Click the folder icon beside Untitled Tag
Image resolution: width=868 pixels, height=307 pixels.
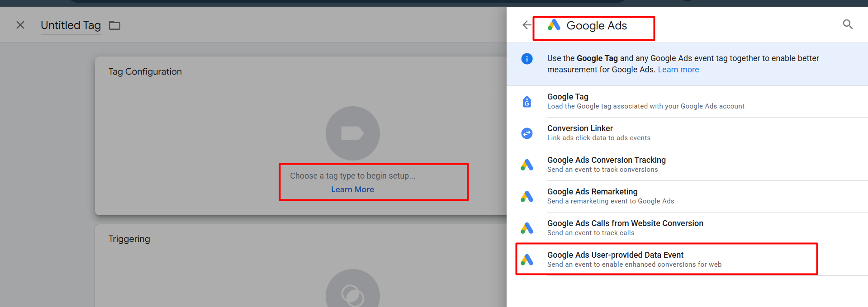coord(115,25)
